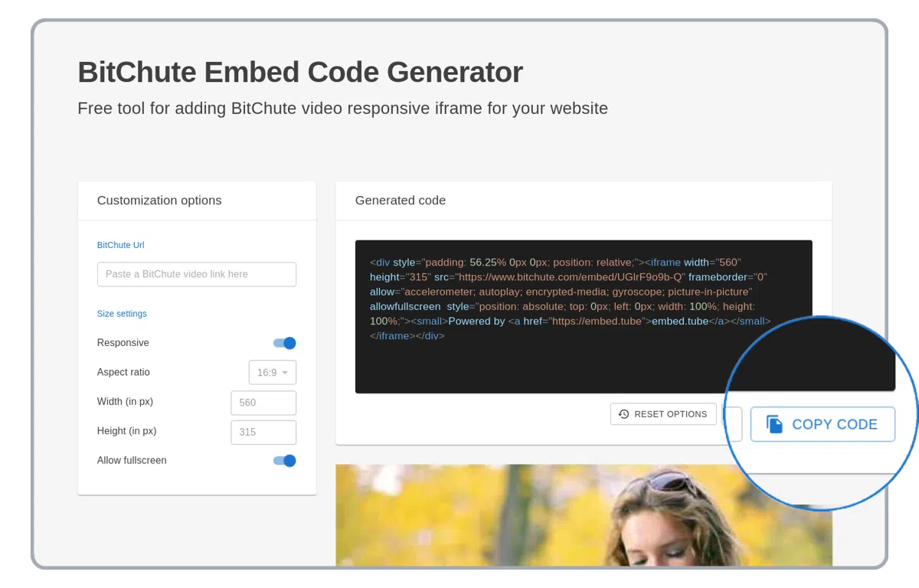Image resolution: width=919 pixels, height=588 pixels.
Task: Click the BitChute Url label
Action: pos(120,245)
